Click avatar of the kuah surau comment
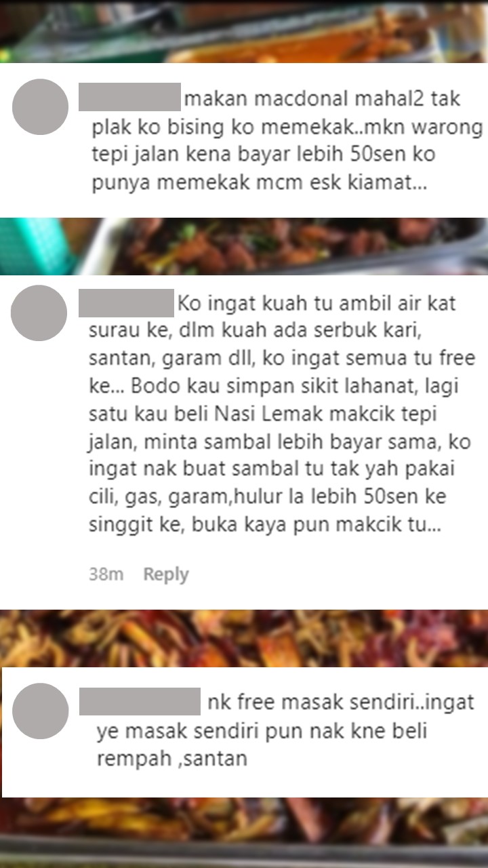Viewport: 488px width, 868px height. [39, 313]
